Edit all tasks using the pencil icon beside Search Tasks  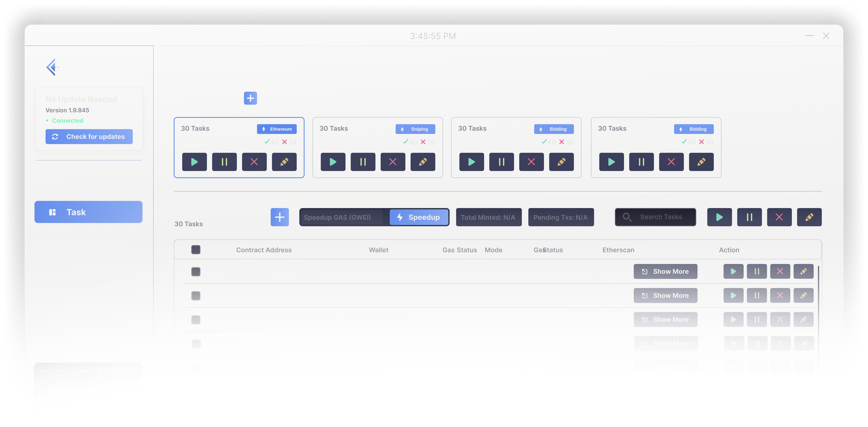coord(809,217)
